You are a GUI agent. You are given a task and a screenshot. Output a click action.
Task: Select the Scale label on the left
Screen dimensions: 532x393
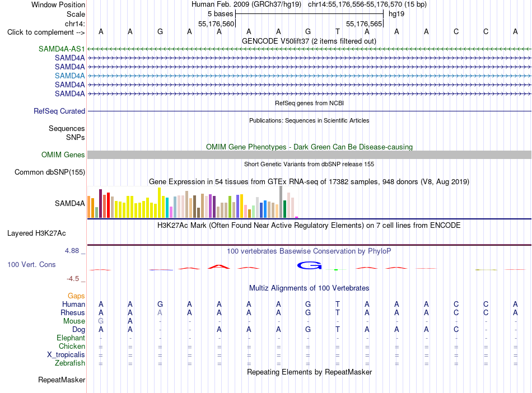point(76,14)
